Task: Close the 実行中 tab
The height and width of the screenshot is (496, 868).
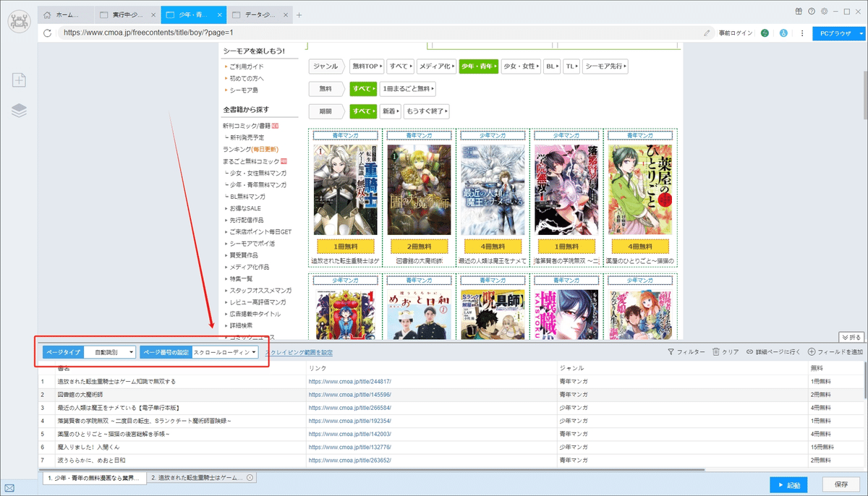Action: tap(153, 14)
